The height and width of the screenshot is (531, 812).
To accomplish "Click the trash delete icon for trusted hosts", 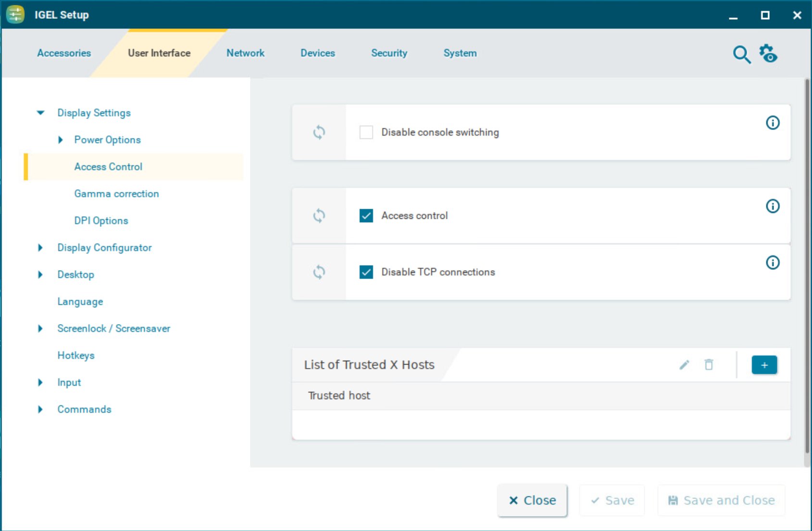I will pos(709,365).
